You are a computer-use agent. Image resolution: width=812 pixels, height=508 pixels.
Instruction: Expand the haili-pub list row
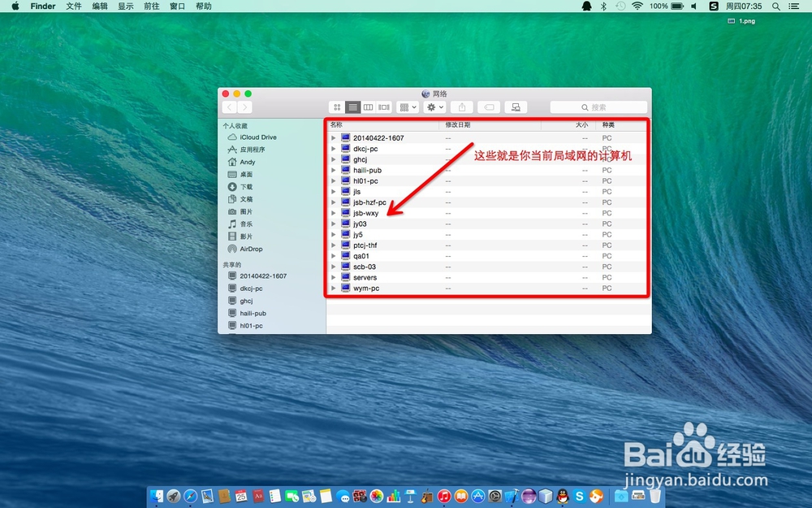(334, 170)
